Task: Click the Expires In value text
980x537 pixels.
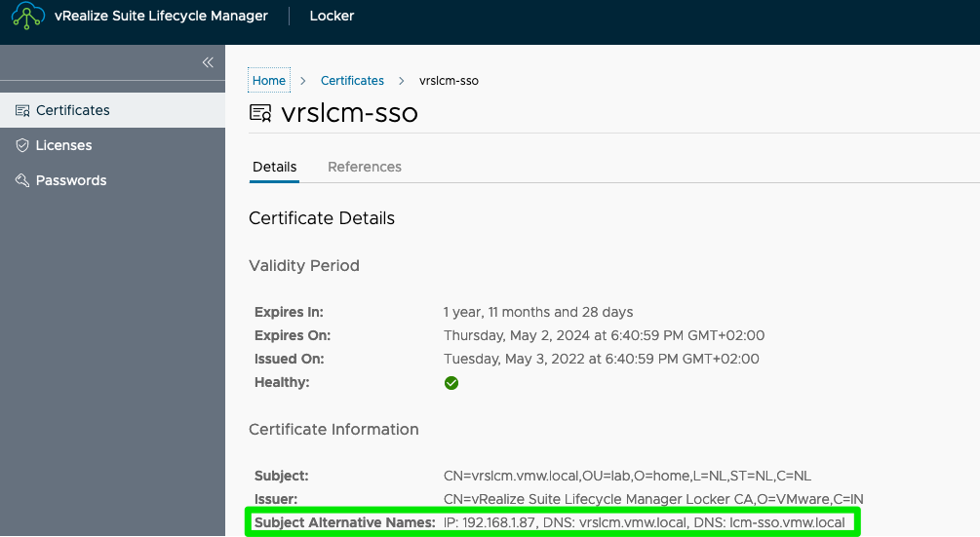Action: point(538,312)
